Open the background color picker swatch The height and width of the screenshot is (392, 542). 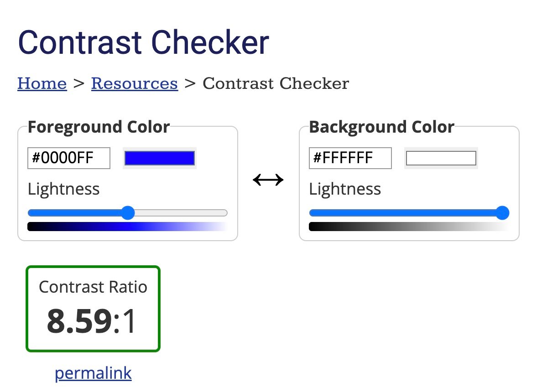click(x=441, y=158)
